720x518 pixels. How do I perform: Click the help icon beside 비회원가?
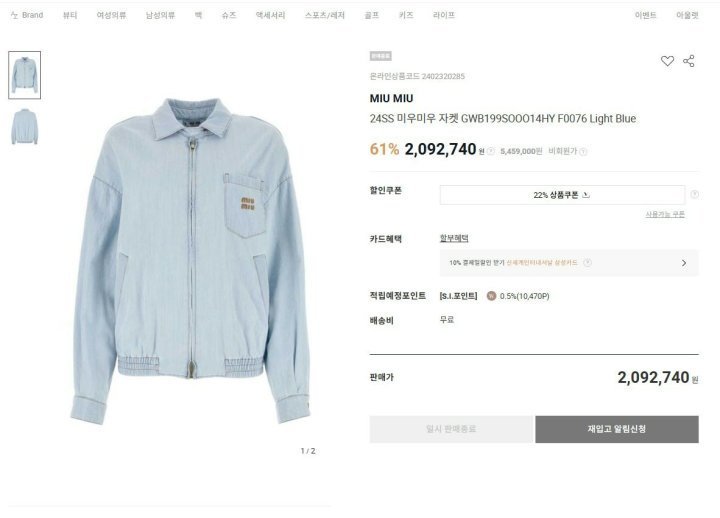(583, 152)
